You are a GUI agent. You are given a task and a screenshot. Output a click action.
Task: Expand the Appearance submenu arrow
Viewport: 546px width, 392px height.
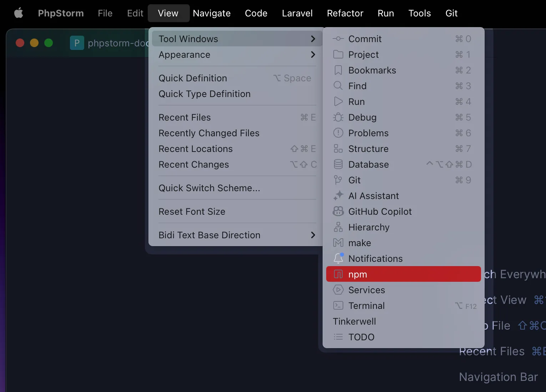(313, 55)
